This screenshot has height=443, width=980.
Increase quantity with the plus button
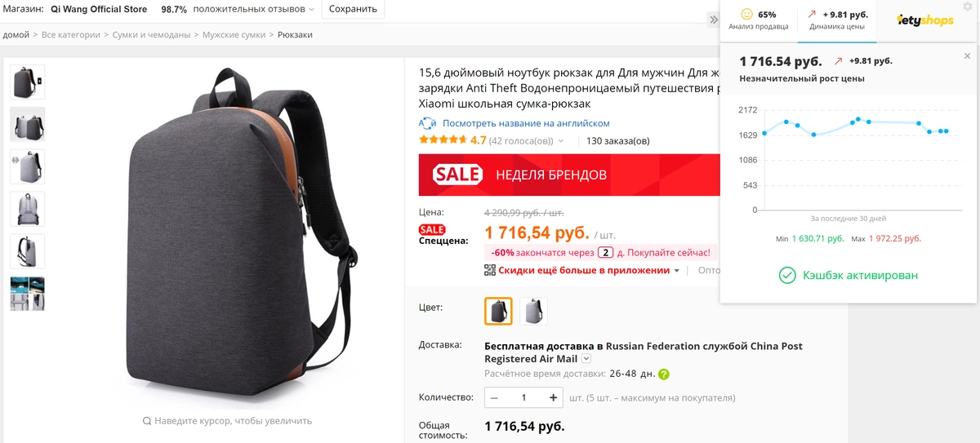pyautogui.click(x=553, y=398)
